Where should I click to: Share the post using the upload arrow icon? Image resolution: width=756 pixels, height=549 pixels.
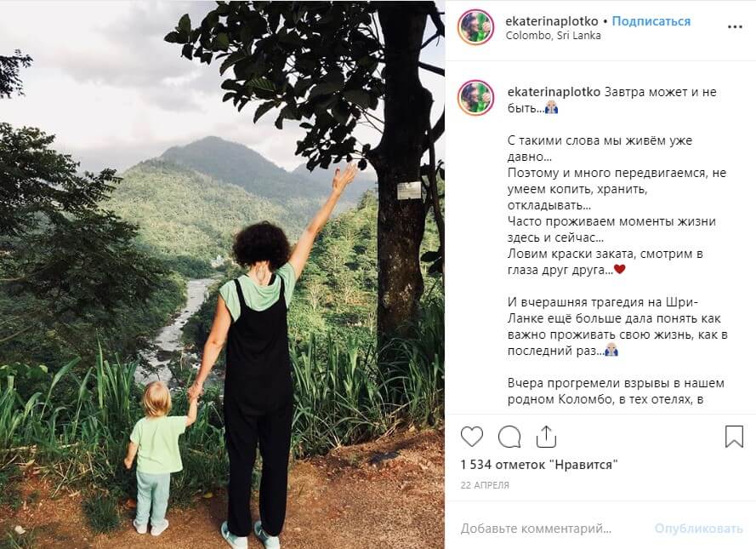click(546, 437)
